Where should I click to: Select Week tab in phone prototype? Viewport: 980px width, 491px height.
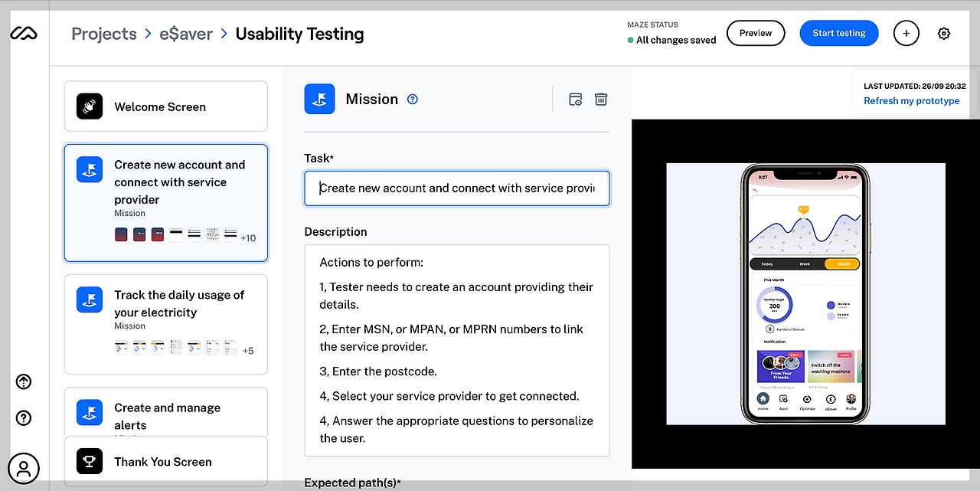coord(805,264)
